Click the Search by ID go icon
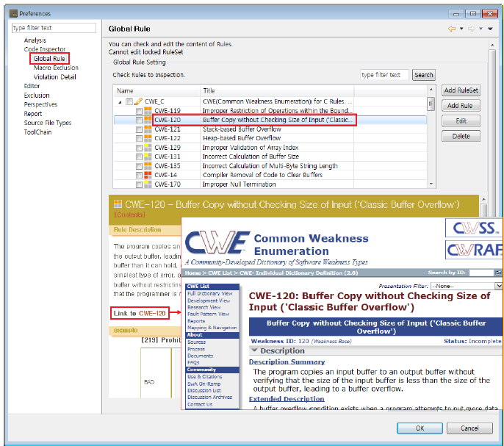The width and height of the screenshot is (504, 446). coord(498,273)
